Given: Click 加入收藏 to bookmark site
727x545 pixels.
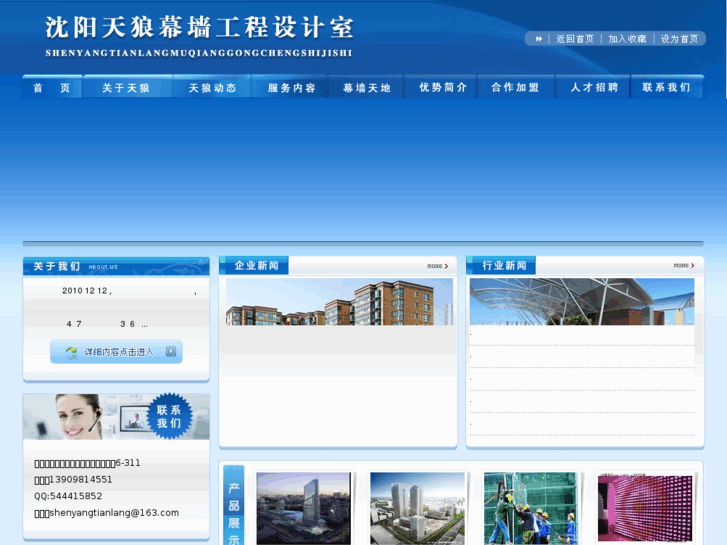Looking at the screenshot, I should point(627,39).
